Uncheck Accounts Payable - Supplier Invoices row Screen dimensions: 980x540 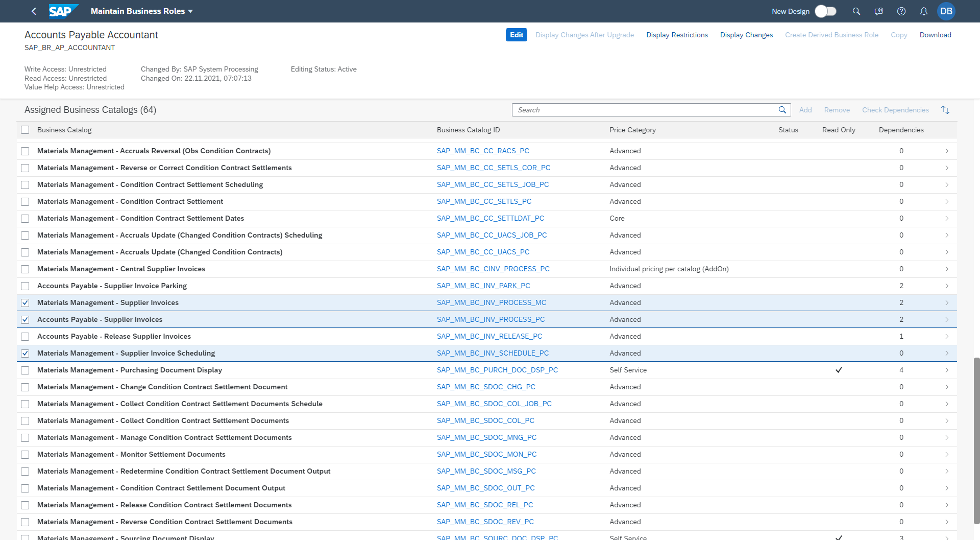tap(25, 320)
